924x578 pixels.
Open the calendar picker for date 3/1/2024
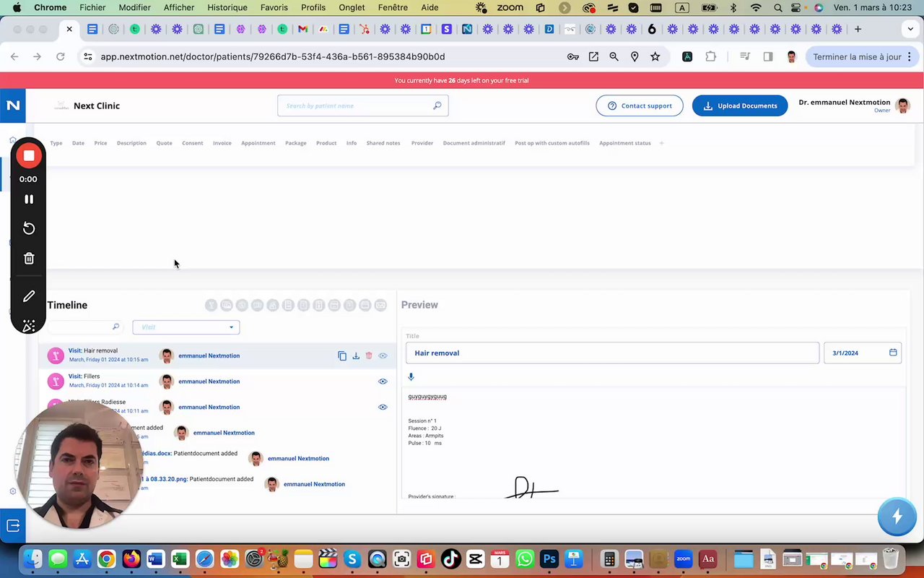click(x=893, y=353)
